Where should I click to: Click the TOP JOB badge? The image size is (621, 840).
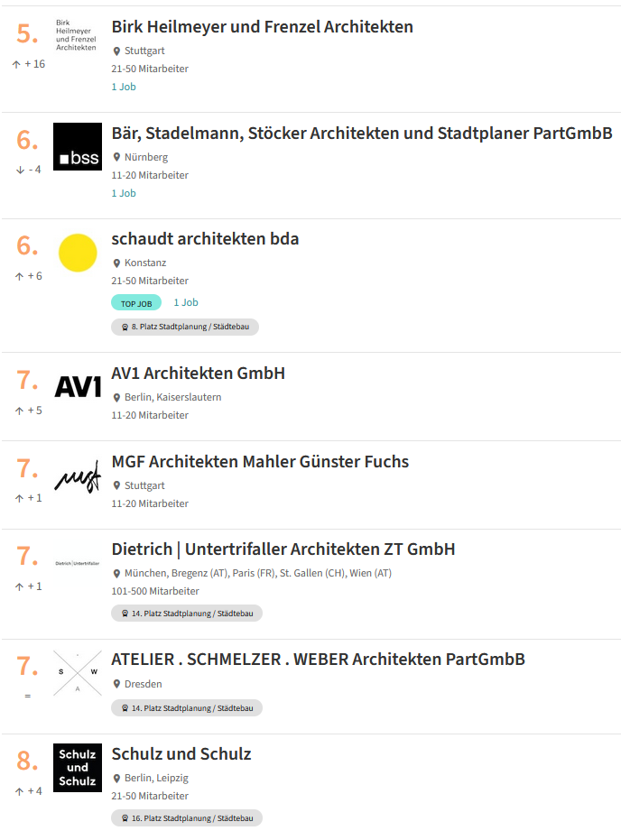(x=136, y=302)
